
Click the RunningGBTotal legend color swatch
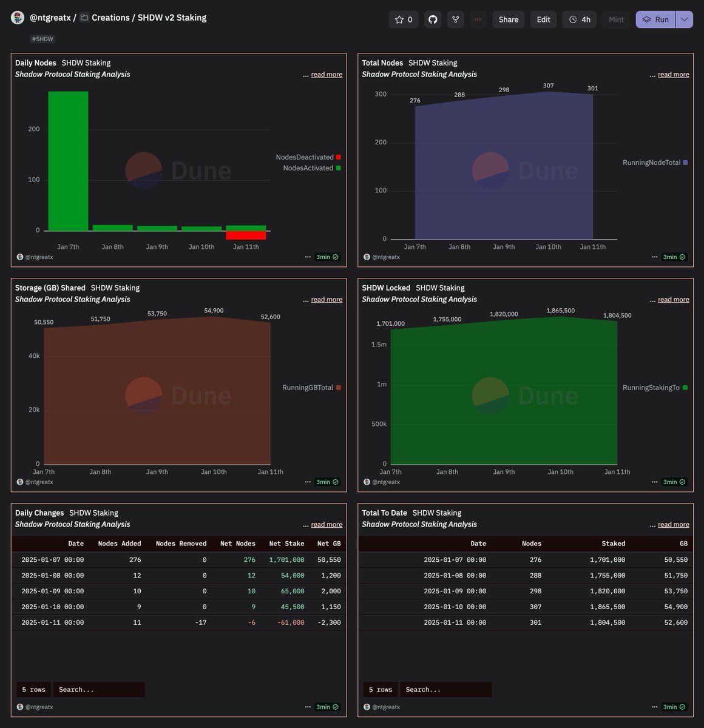pos(338,388)
